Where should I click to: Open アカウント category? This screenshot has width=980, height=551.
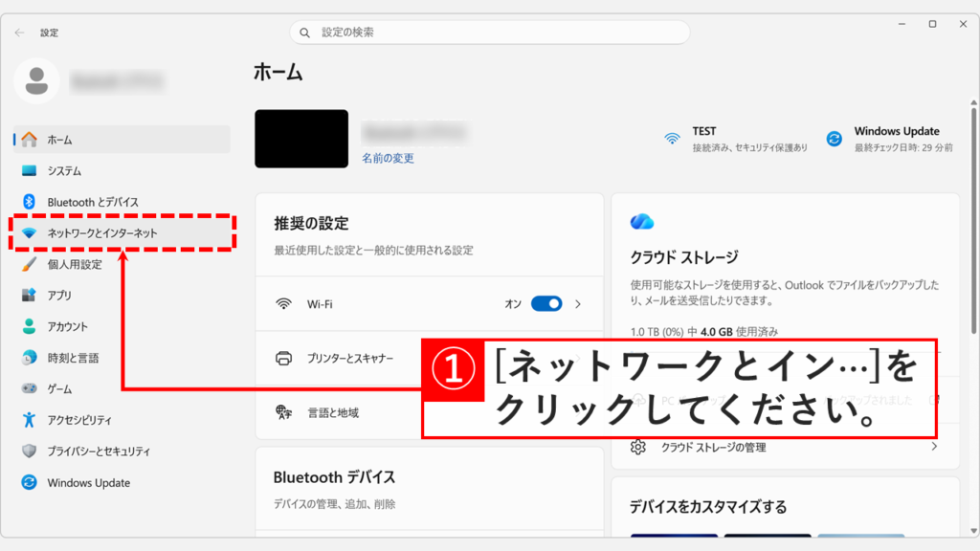click(x=122, y=326)
